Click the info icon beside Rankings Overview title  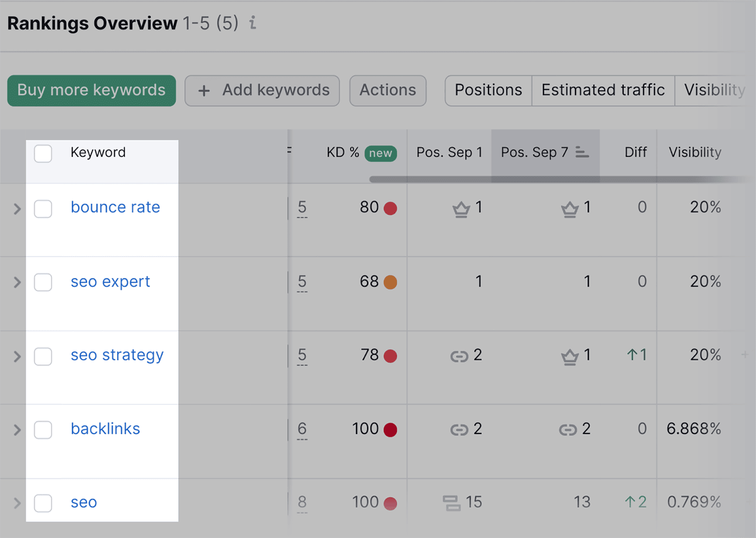(253, 23)
